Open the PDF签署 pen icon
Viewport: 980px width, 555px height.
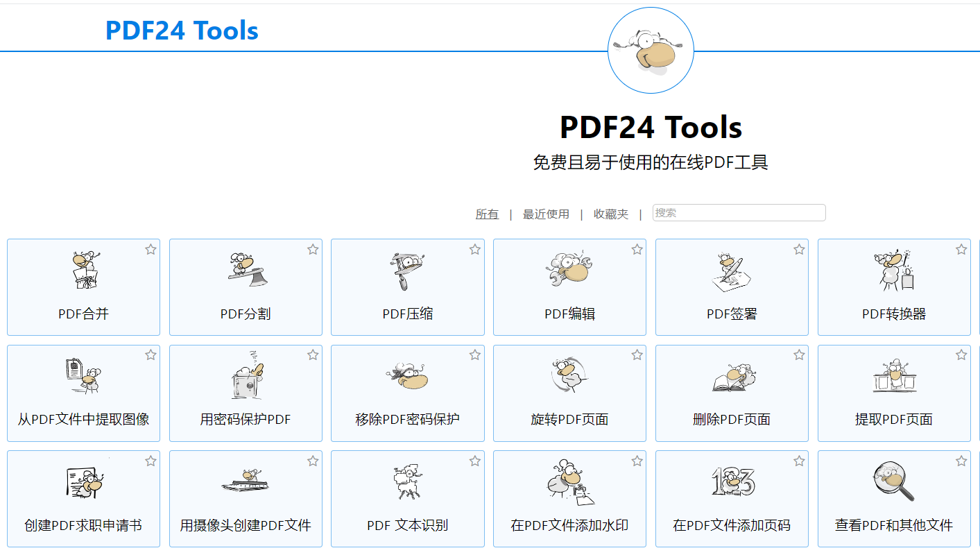click(x=732, y=272)
